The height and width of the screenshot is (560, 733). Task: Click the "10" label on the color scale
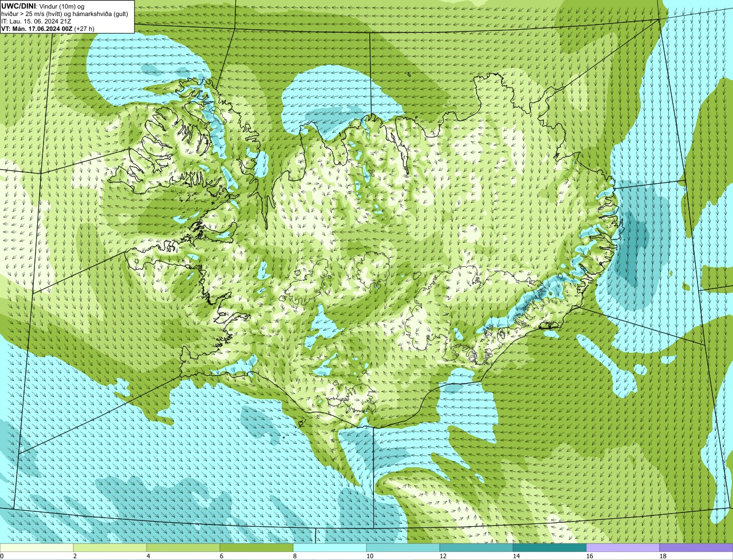point(370,556)
